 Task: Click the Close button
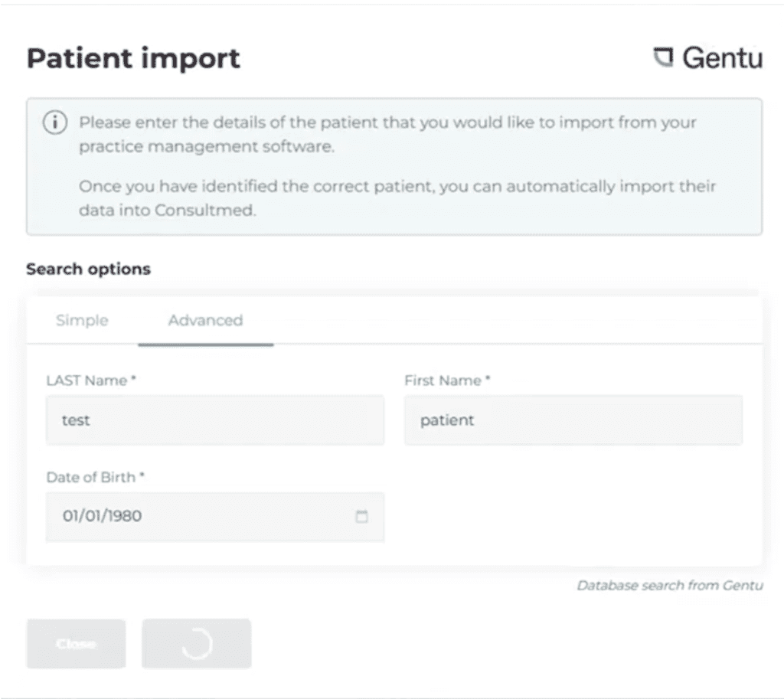point(76,644)
